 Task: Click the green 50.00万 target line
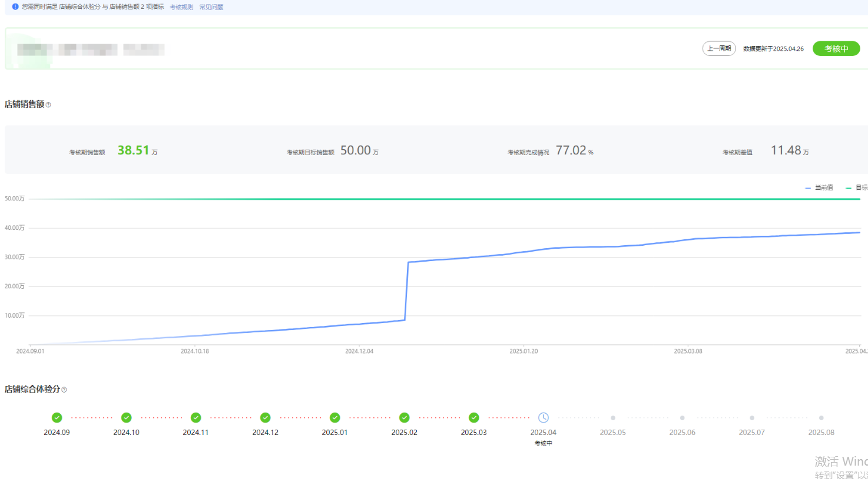pyautogui.click(x=442, y=199)
